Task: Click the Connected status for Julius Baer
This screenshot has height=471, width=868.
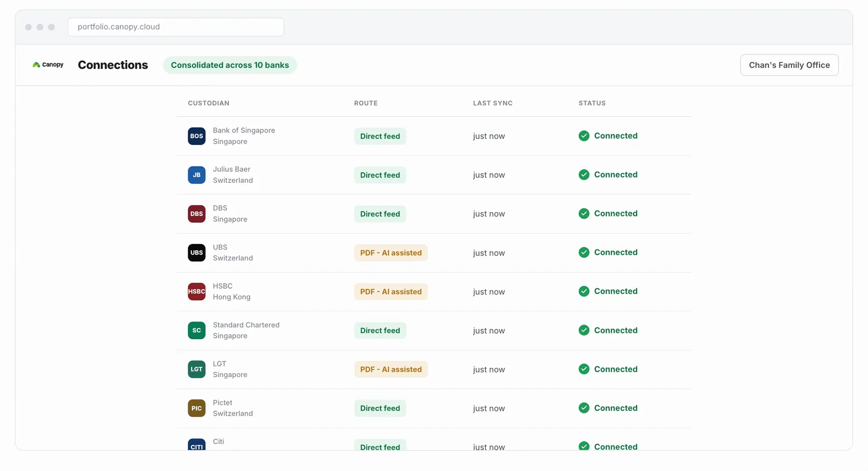Action: tap(616, 175)
